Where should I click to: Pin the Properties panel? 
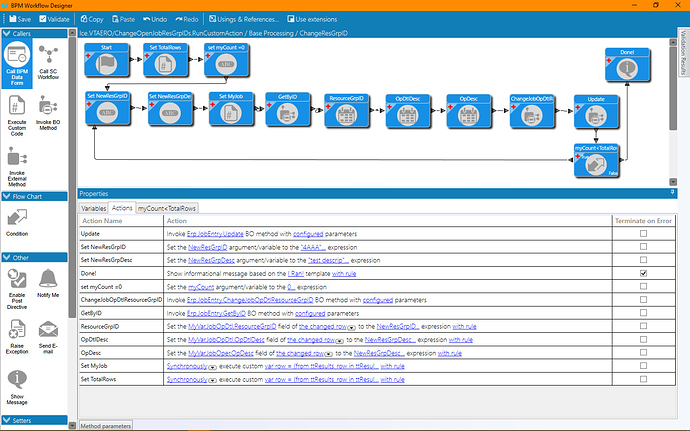click(672, 193)
